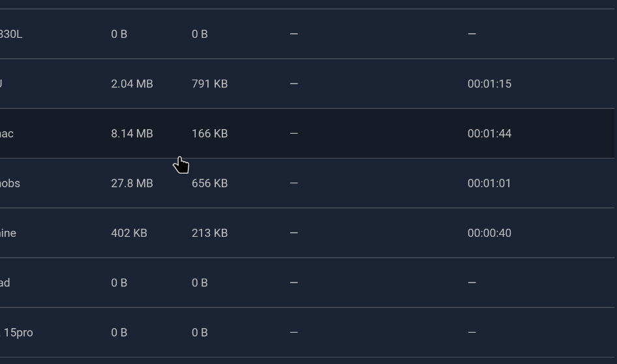617x364 pixels.
Task: Select the 8.14 MB cell
Action: [132, 134]
